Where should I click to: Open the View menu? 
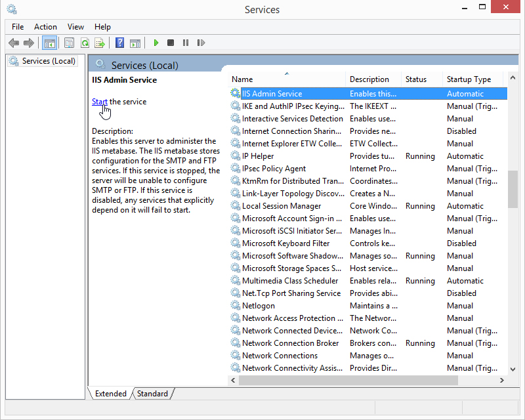click(75, 27)
